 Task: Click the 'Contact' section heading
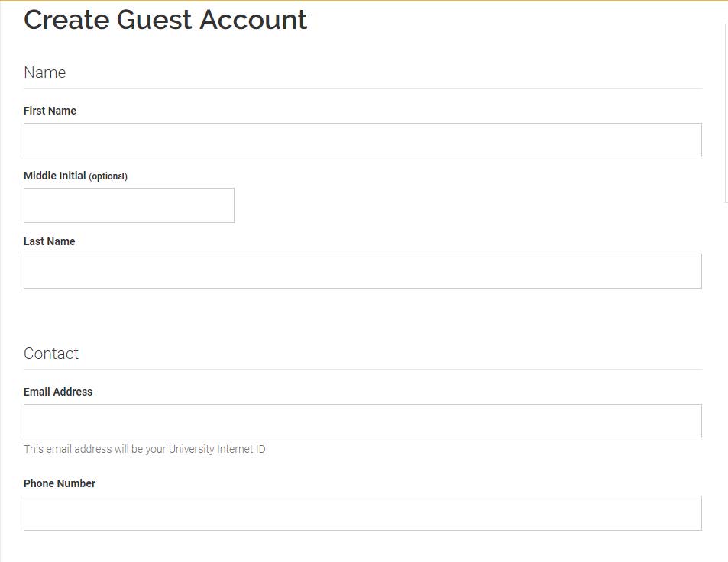click(x=51, y=353)
